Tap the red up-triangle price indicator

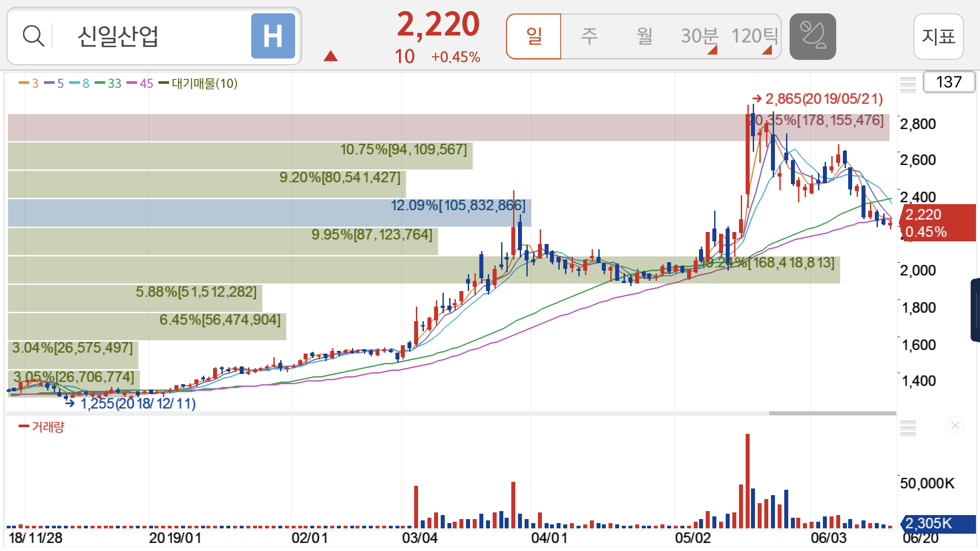coord(331,56)
